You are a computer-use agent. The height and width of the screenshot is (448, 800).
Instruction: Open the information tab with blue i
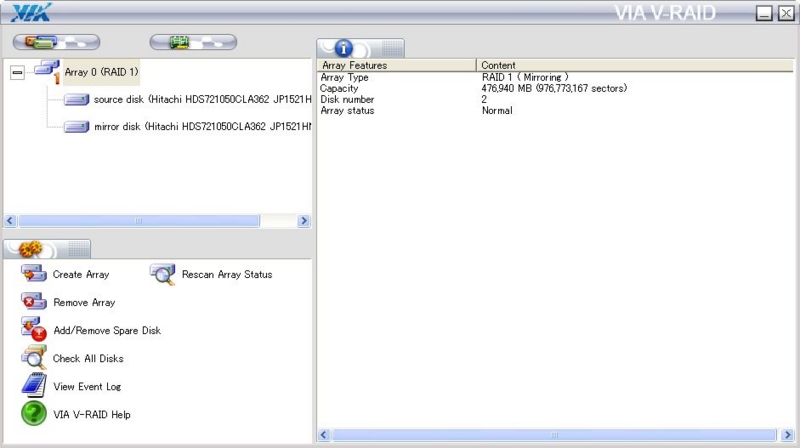coord(360,48)
